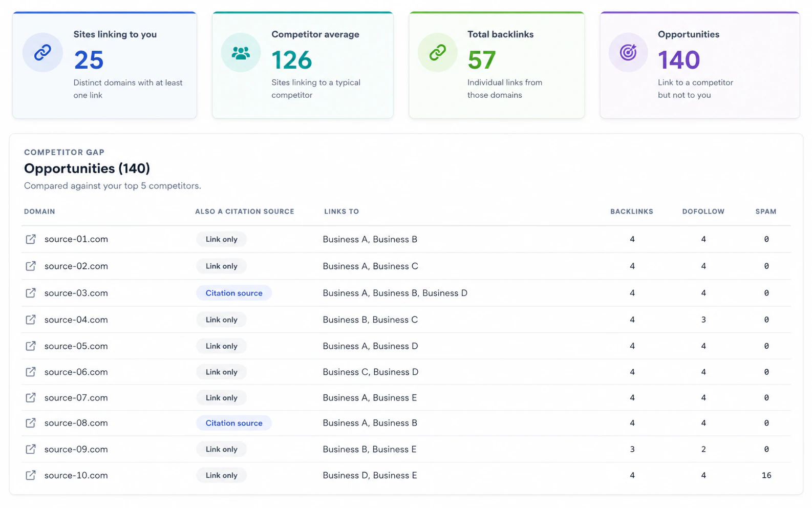Click the 25 sites linking count
The image size is (812, 508).
(x=89, y=60)
